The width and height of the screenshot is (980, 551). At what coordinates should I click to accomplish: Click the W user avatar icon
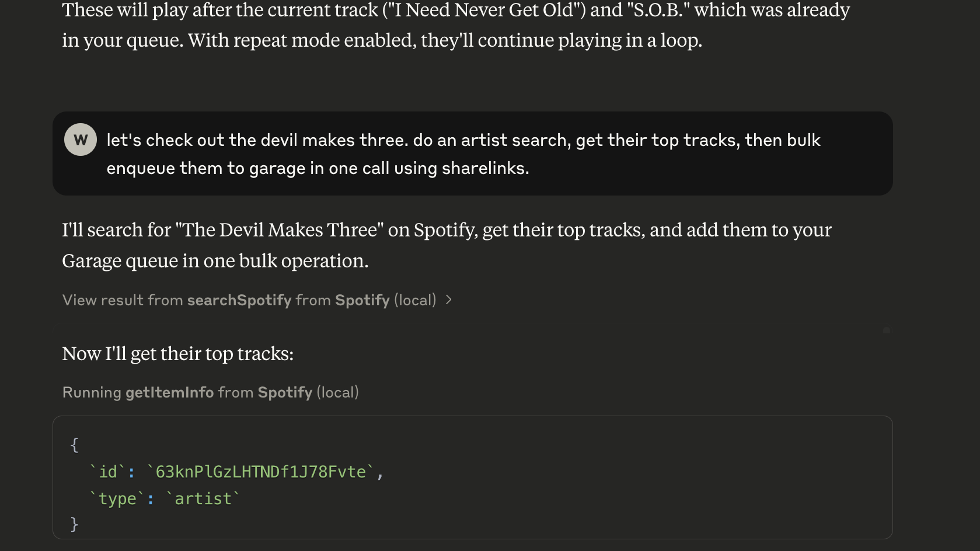tap(81, 140)
